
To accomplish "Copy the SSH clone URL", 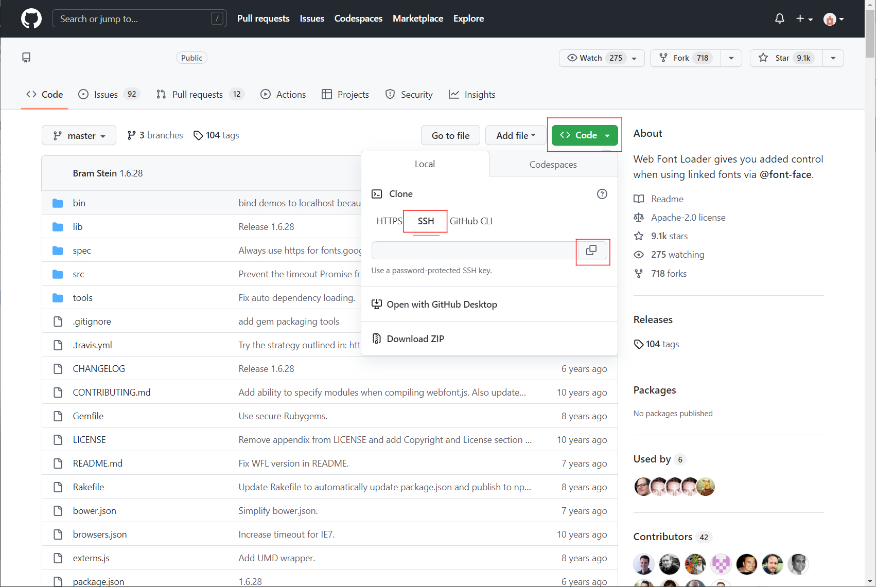I will click(x=591, y=250).
